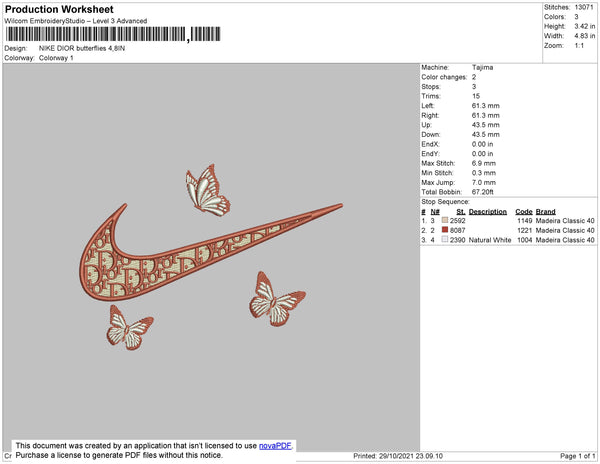Click thread code 1149 in the first row
600x464 pixels.
click(x=525, y=221)
